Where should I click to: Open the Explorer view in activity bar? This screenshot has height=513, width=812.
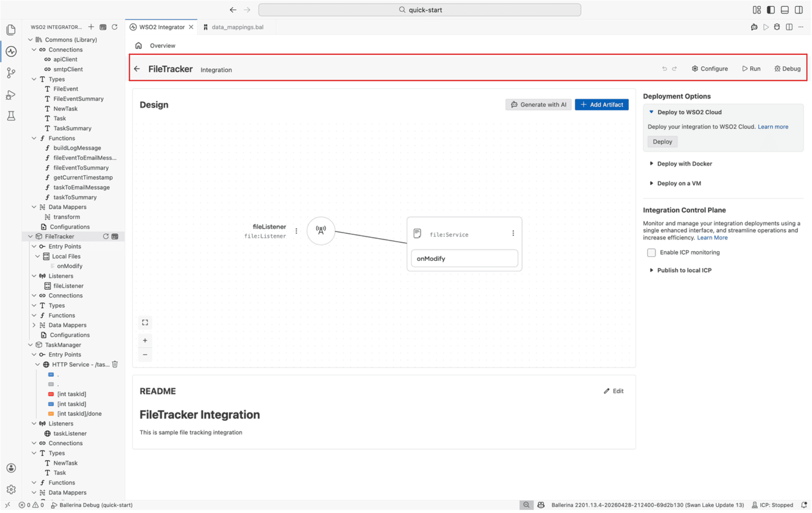coord(11,30)
